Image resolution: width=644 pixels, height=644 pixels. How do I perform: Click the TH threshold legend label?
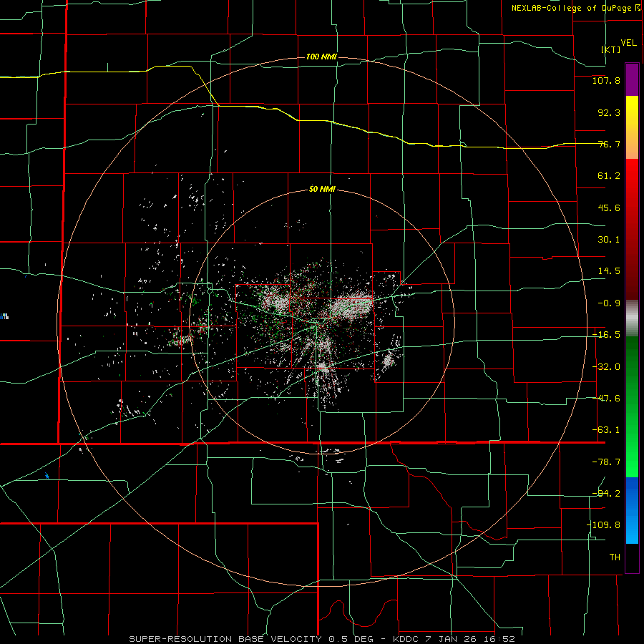pos(615,557)
